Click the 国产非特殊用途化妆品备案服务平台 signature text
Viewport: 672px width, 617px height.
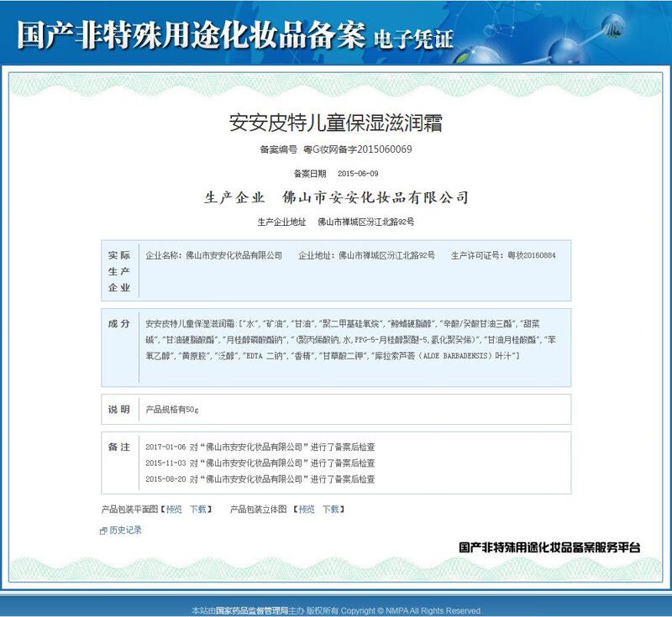(550, 547)
